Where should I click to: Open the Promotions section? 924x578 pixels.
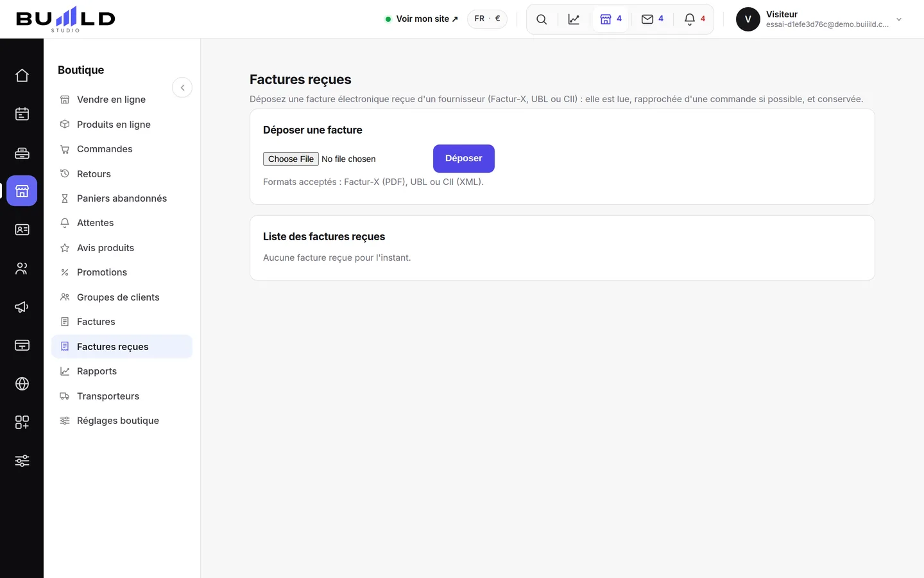coord(121,272)
